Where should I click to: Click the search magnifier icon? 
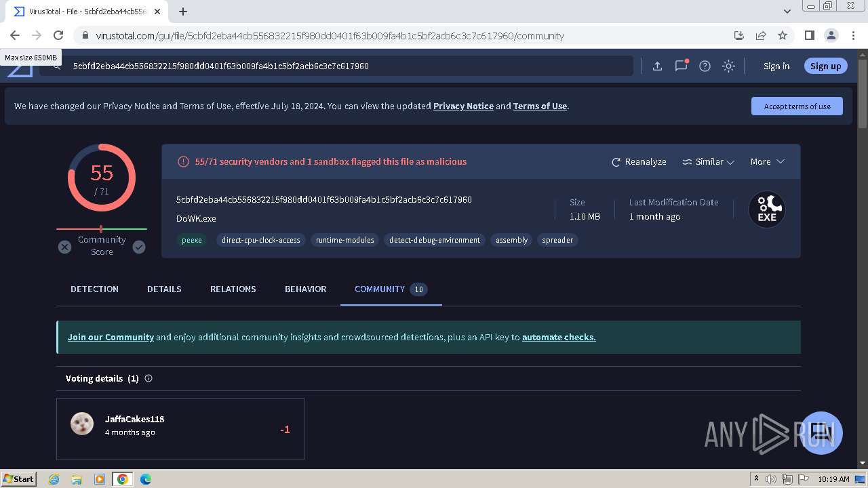[57, 66]
